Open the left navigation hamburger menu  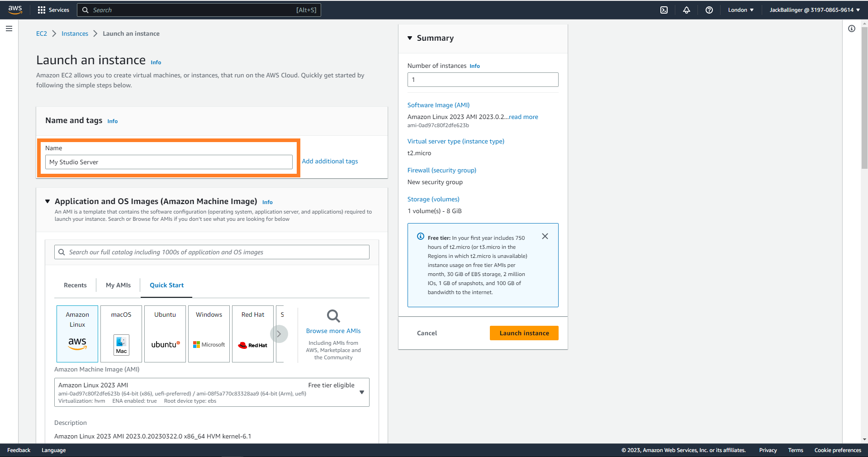click(9, 29)
